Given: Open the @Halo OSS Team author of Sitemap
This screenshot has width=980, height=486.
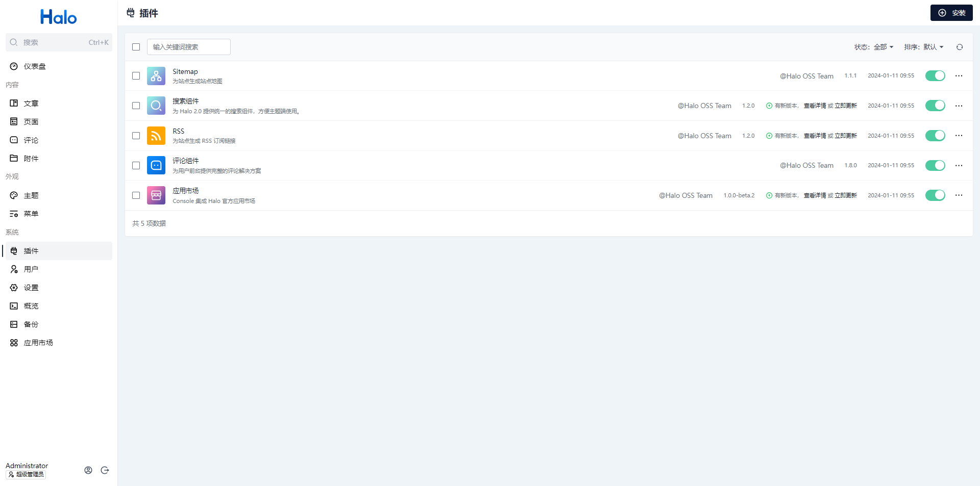Looking at the screenshot, I should click(806, 76).
